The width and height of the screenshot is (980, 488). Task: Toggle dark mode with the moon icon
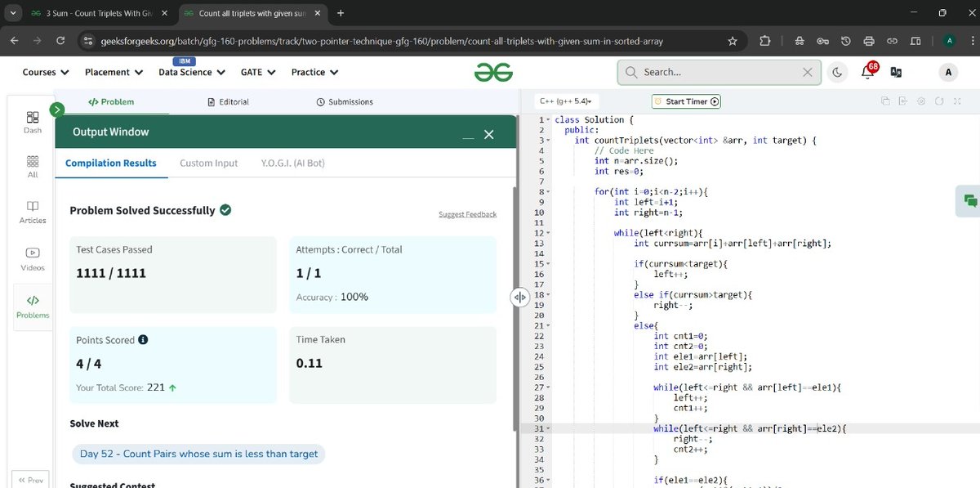(837, 72)
